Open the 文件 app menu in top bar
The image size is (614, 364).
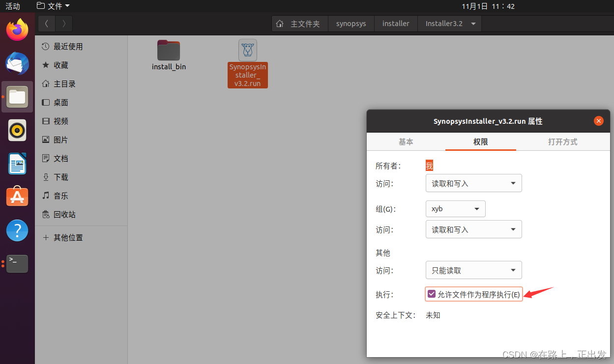(54, 6)
